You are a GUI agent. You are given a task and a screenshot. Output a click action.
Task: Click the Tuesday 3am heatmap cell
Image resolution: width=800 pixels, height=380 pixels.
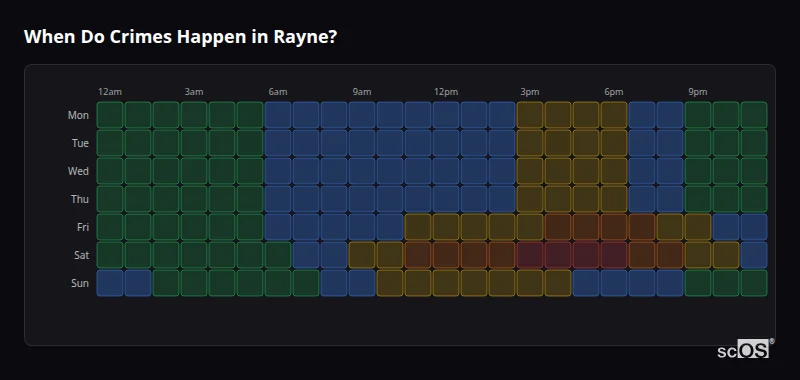(x=194, y=143)
